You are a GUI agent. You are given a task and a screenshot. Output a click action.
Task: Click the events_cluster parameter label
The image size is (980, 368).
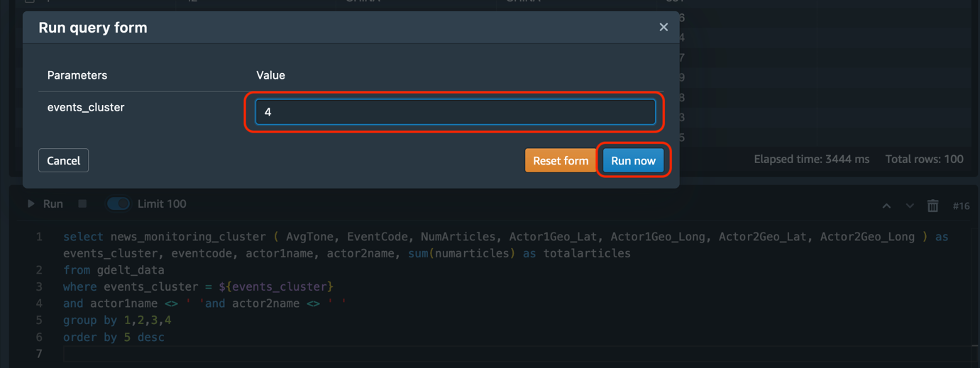click(86, 107)
